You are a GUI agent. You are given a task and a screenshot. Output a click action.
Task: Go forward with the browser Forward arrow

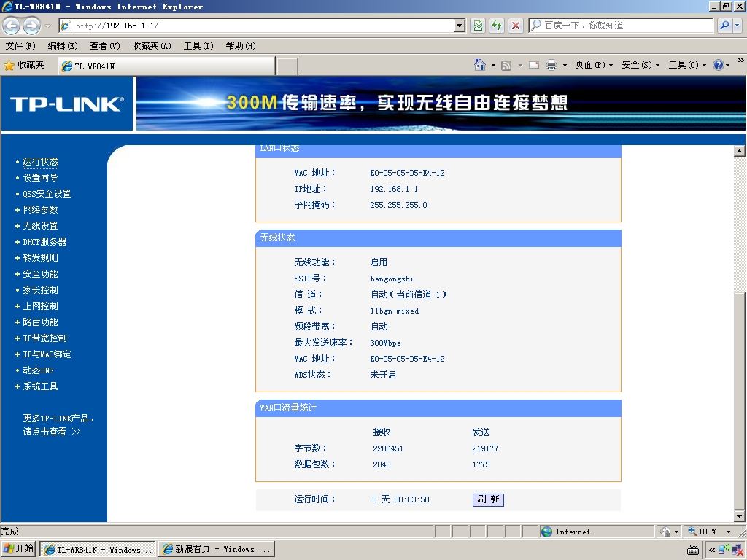click(x=31, y=26)
